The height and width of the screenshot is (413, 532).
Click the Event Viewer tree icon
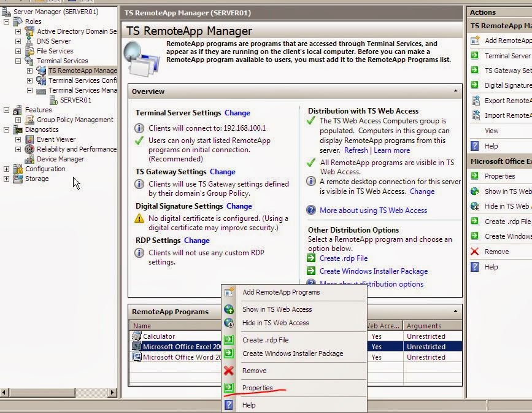[30, 139]
